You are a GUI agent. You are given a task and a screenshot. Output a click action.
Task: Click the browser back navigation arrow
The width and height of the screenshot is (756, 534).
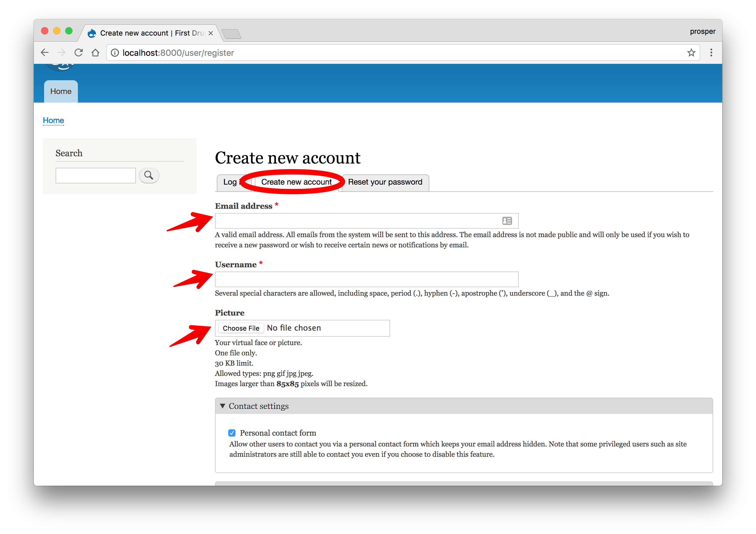click(46, 52)
